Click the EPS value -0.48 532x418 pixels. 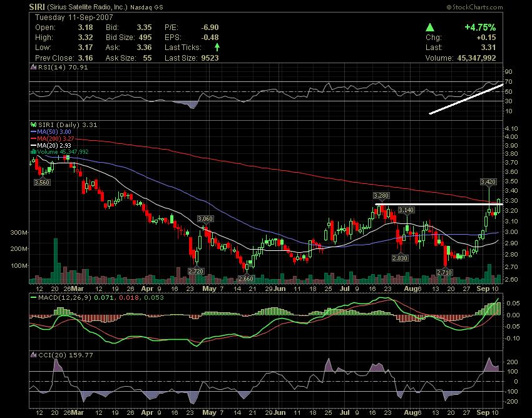(210, 38)
